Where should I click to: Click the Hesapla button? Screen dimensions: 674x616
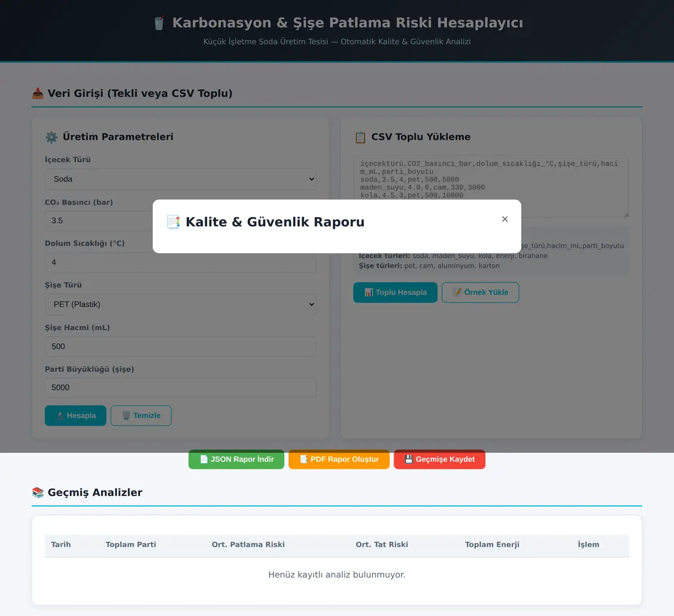click(75, 416)
